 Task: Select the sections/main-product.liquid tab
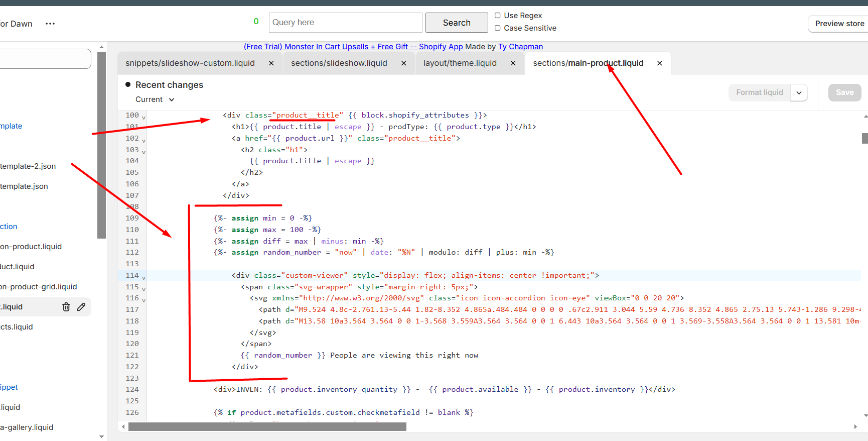click(x=588, y=63)
